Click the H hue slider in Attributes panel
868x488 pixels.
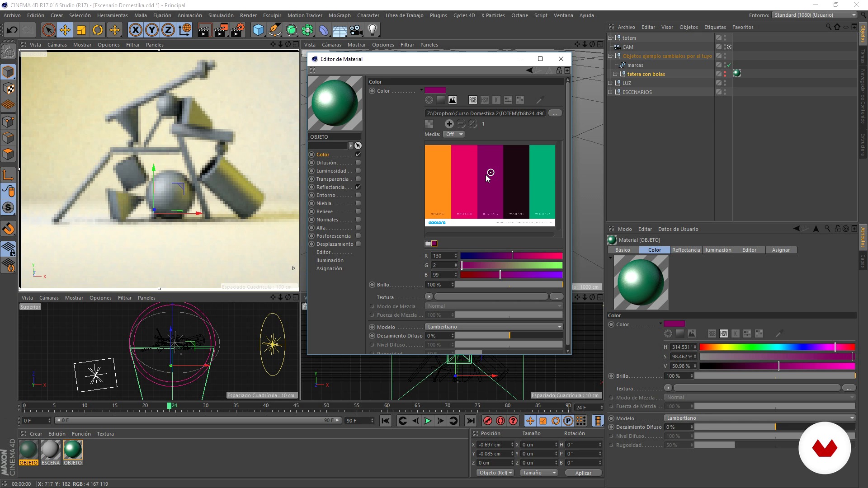coord(777,347)
